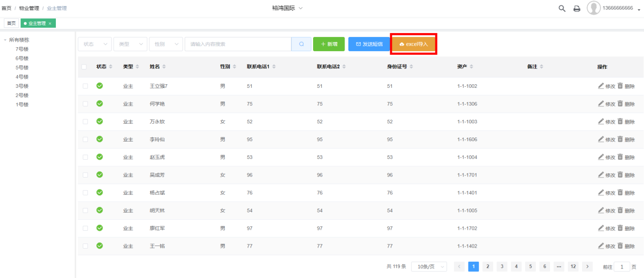Close the 业主管理 tab
This screenshot has height=278, width=644.
50,24
